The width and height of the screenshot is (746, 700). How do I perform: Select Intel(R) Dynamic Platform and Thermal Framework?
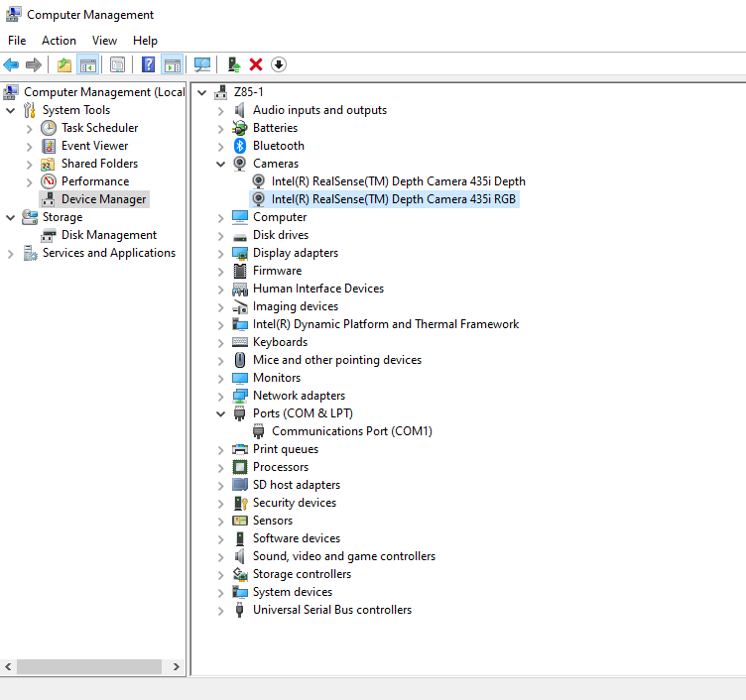click(x=386, y=324)
